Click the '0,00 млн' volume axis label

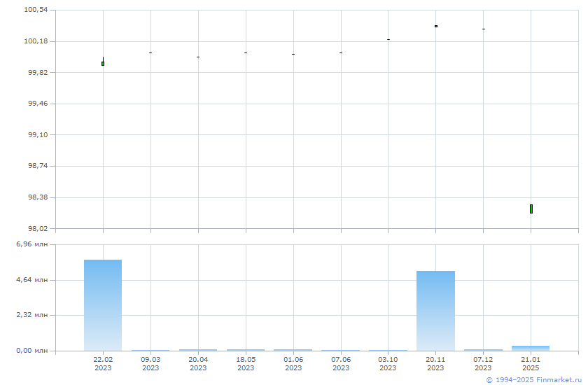tap(32, 351)
